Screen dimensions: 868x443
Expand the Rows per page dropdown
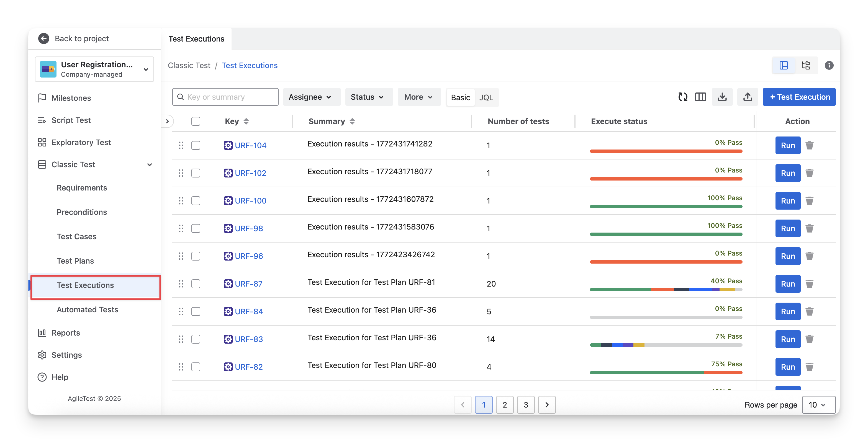(x=818, y=405)
